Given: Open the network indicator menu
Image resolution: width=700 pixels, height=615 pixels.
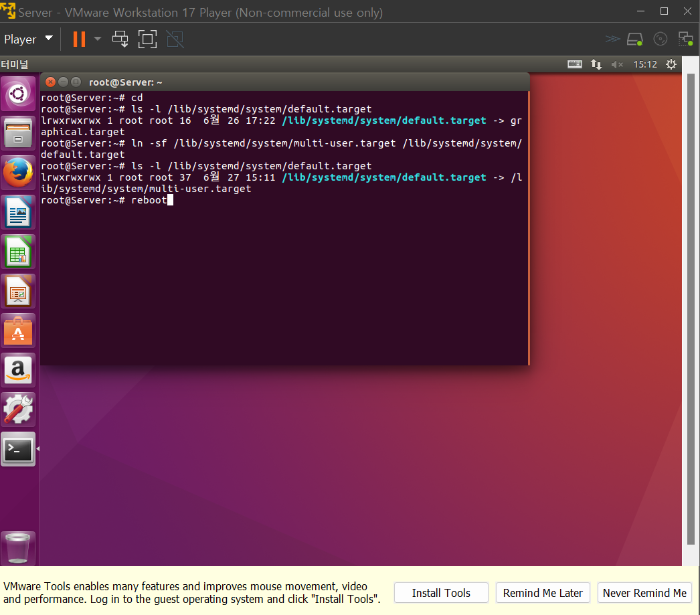Looking at the screenshot, I should click(x=596, y=64).
